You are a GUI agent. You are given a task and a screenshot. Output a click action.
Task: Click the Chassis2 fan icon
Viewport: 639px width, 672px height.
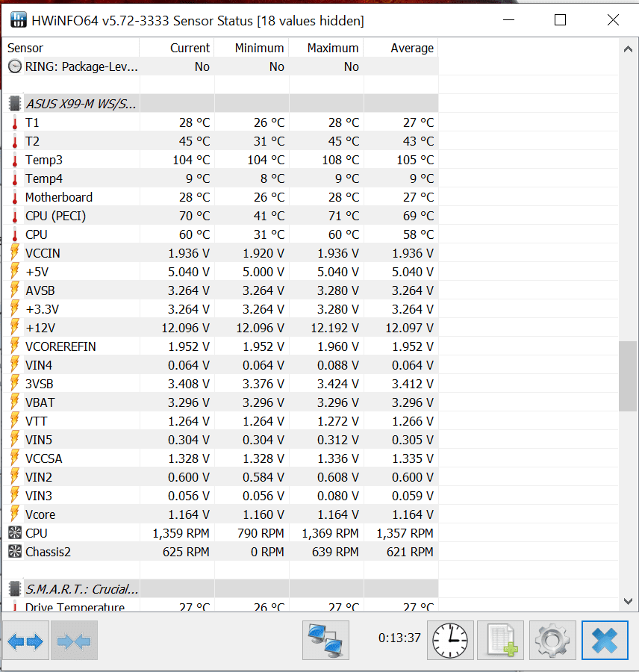(15, 552)
